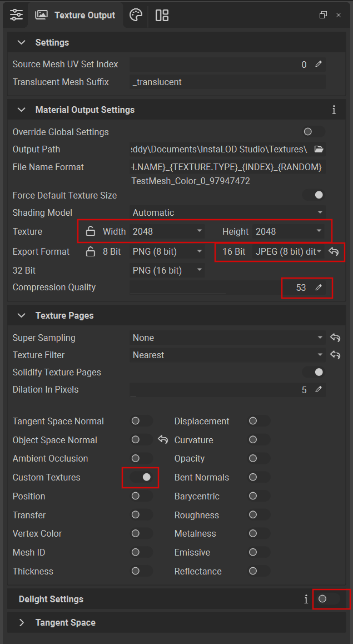Image resolution: width=353 pixels, height=644 pixels.
Task: Enable Tangent Space Normal output
Action: click(141, 421)
